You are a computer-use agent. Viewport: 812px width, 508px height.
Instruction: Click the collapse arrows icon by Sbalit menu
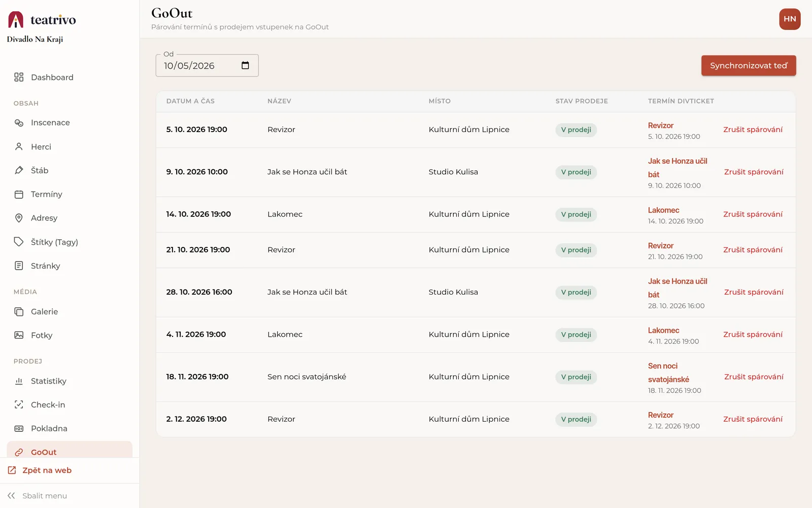[11, 496]
